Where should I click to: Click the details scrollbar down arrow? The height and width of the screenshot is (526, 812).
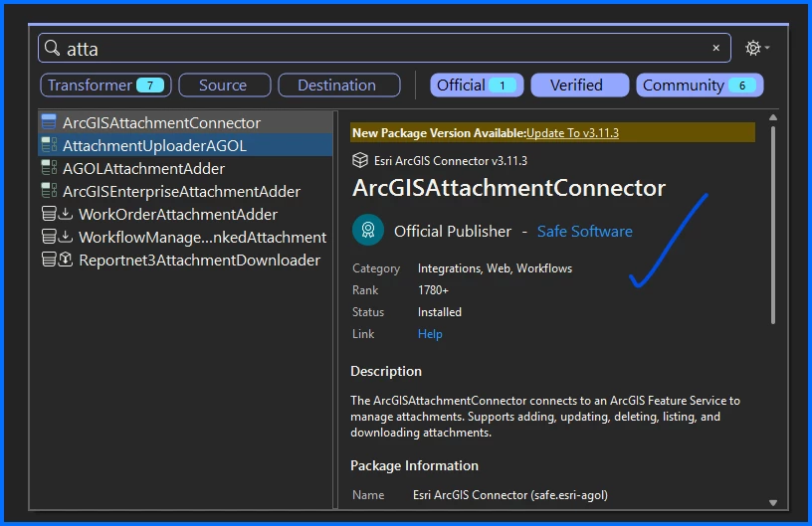773,503
